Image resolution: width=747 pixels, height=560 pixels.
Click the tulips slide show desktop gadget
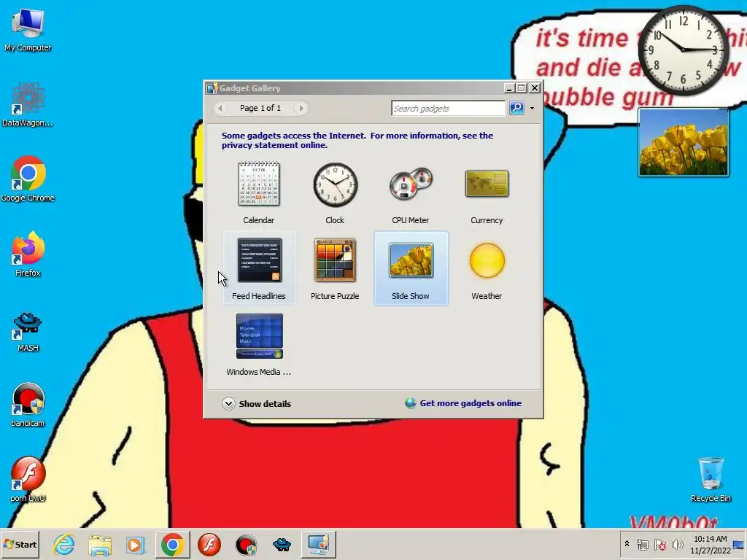coord(683,142)
